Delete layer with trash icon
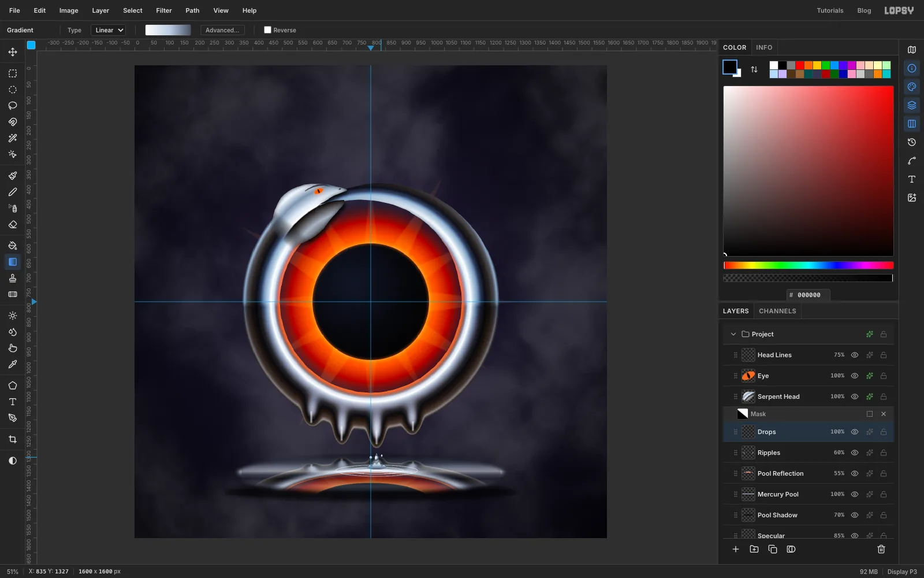Image resolution: width=924 pixels, height=578 pixels. coord(881,549)
